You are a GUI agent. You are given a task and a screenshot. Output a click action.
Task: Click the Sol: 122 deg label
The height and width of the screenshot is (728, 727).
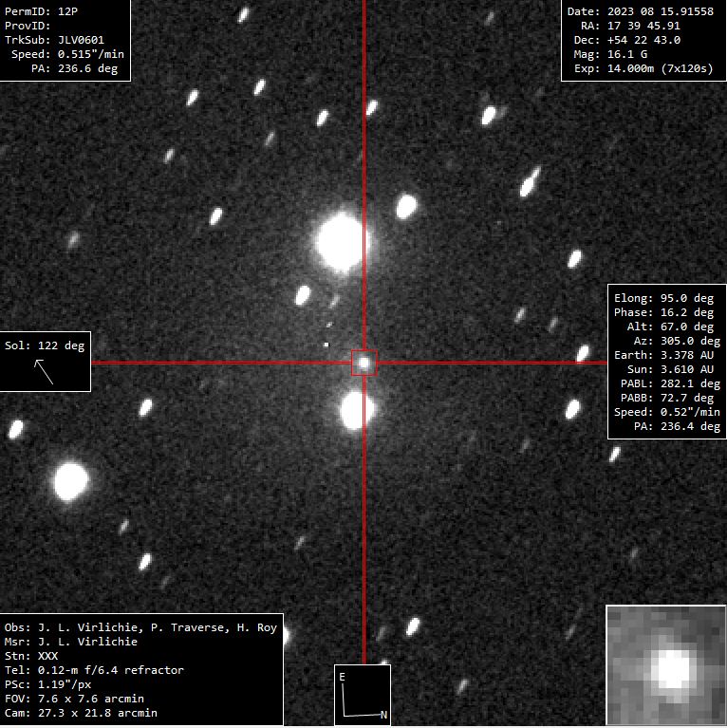point(45,345)
